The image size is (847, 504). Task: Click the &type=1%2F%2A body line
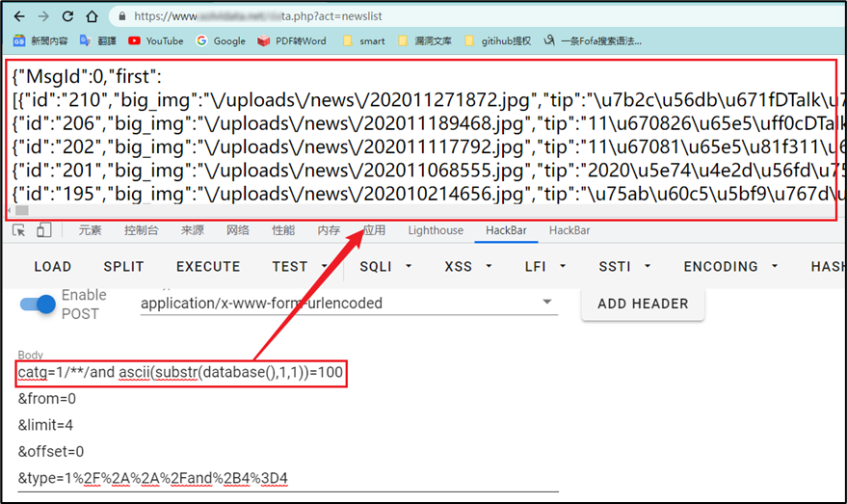click(153, 479)
